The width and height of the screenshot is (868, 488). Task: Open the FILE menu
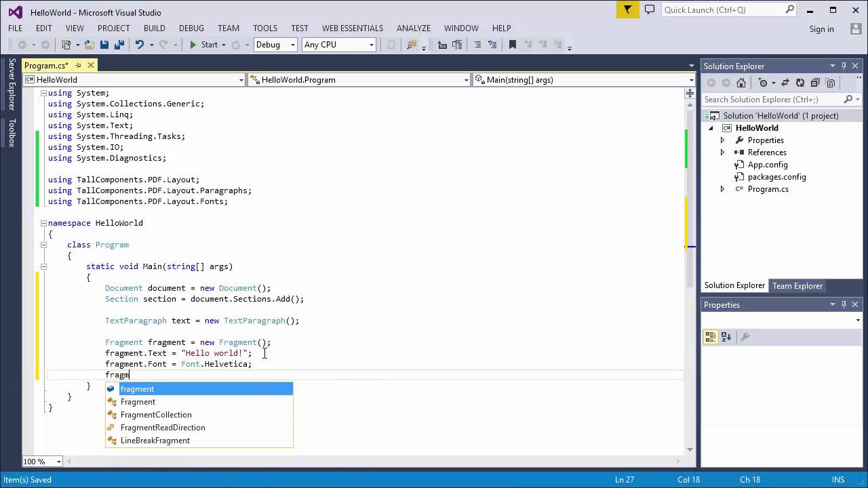(15, 28)
